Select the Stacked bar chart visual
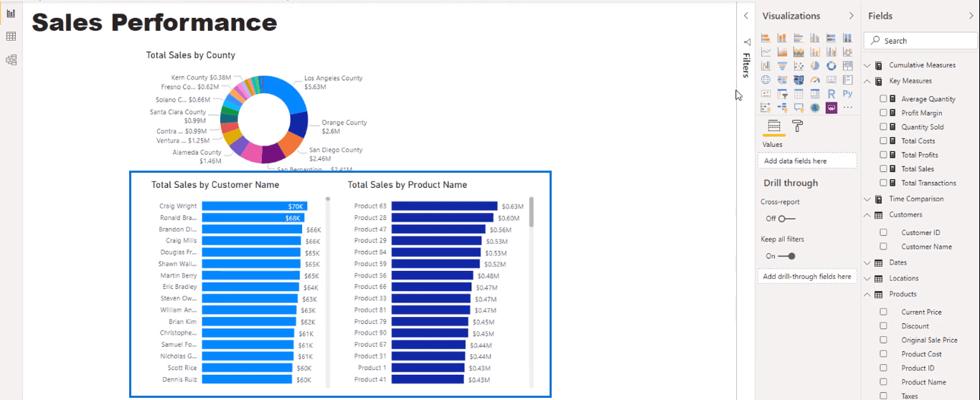Image resolution: width=980 pixels, height=400 pixels. point(765,37)
